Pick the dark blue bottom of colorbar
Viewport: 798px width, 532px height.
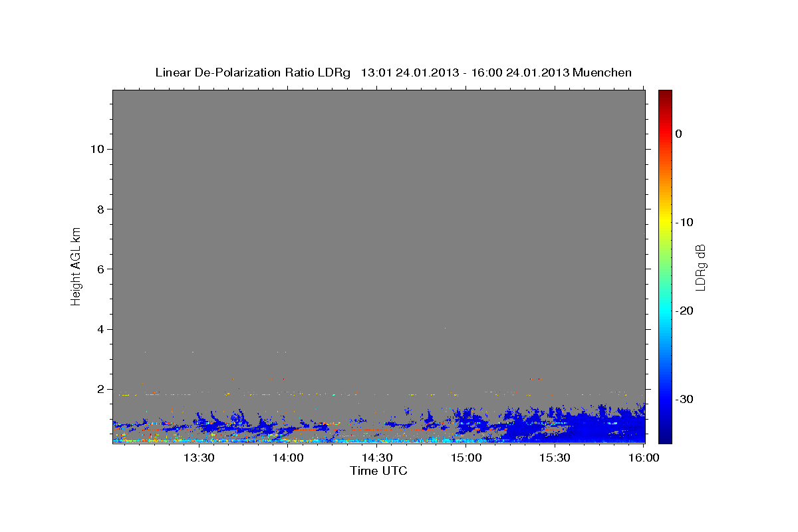coord(665,438)
